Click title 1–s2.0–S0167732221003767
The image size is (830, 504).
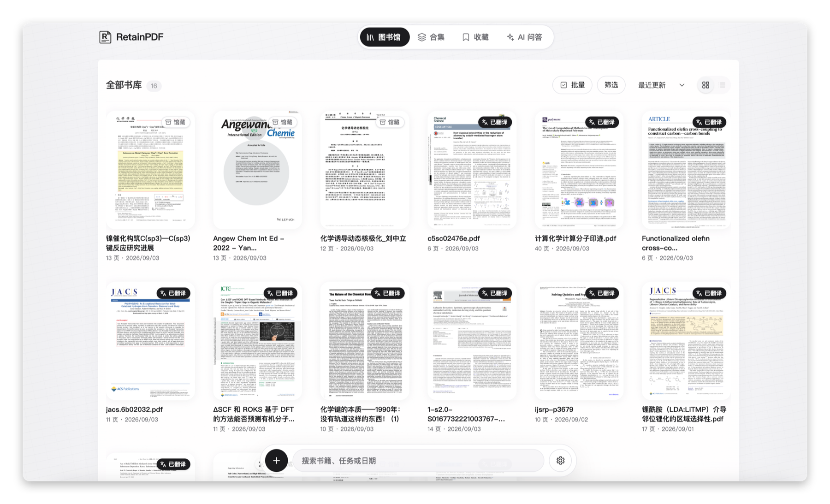[x=466, y=414]
